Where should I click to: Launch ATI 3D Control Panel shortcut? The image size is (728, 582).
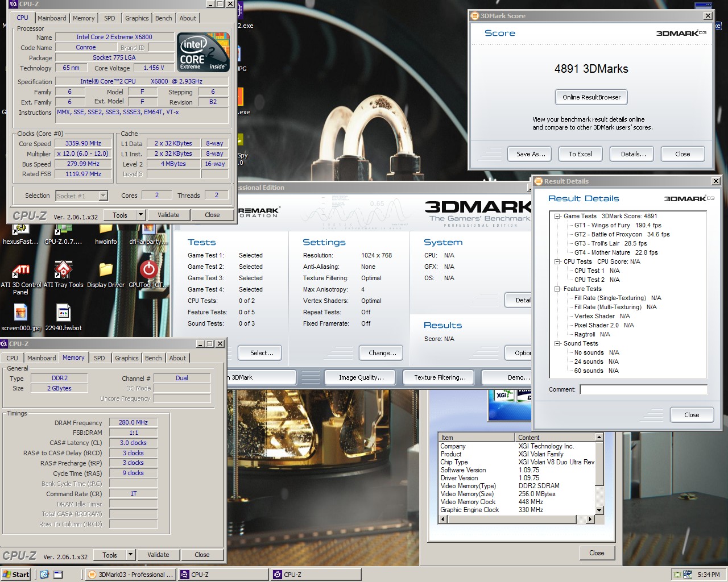20,277
